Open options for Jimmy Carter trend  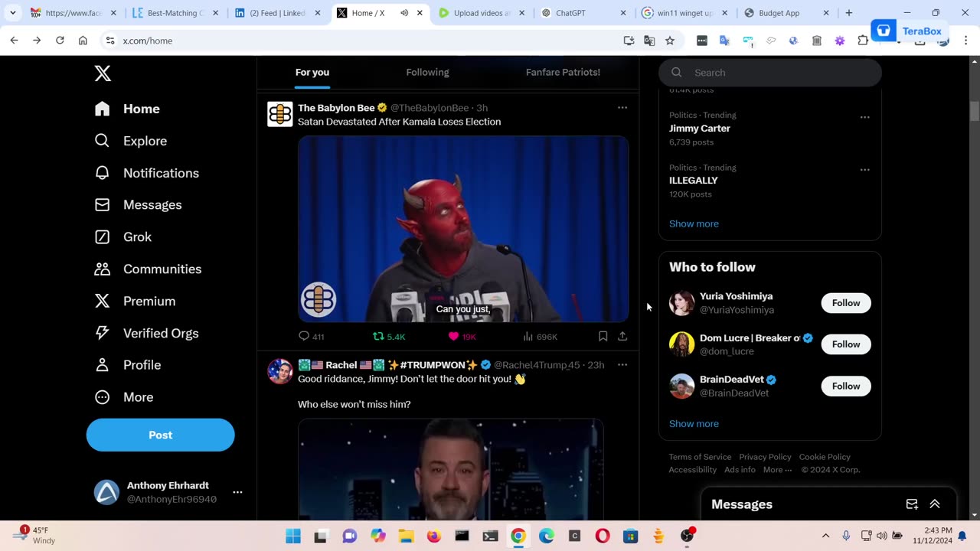click(x=864, y=117)
